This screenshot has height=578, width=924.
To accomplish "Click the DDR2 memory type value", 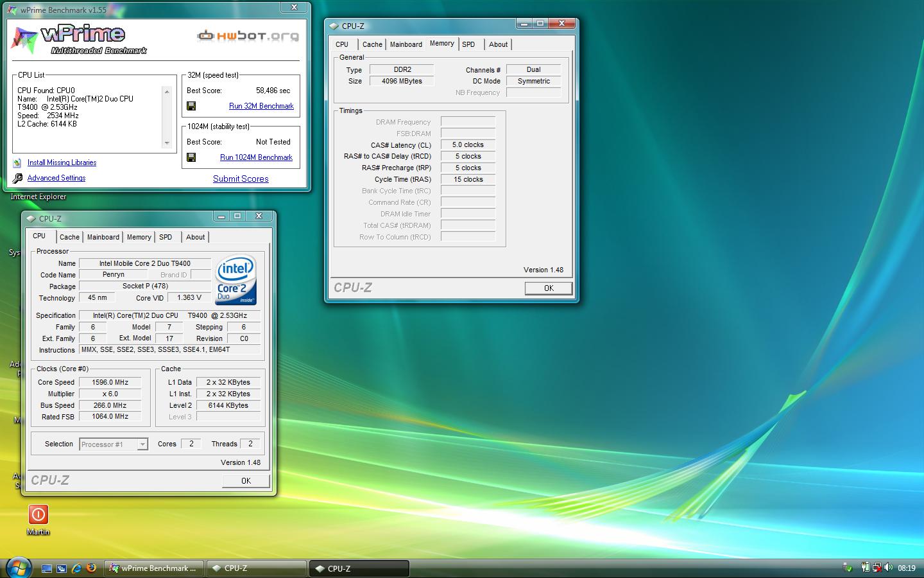I will pos(402,70).
